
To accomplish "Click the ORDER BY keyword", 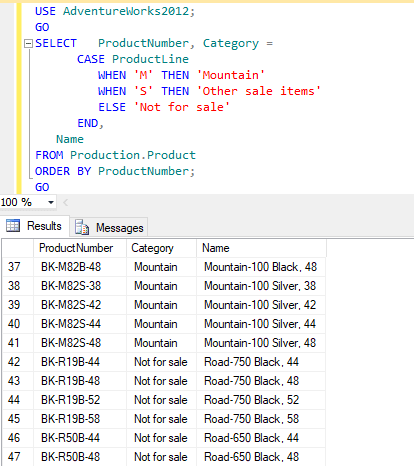I will click(63, 171).
